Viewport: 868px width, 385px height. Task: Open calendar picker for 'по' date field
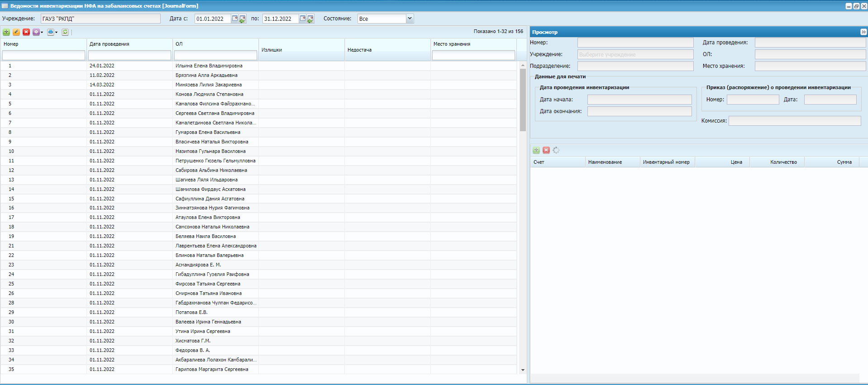303,19
